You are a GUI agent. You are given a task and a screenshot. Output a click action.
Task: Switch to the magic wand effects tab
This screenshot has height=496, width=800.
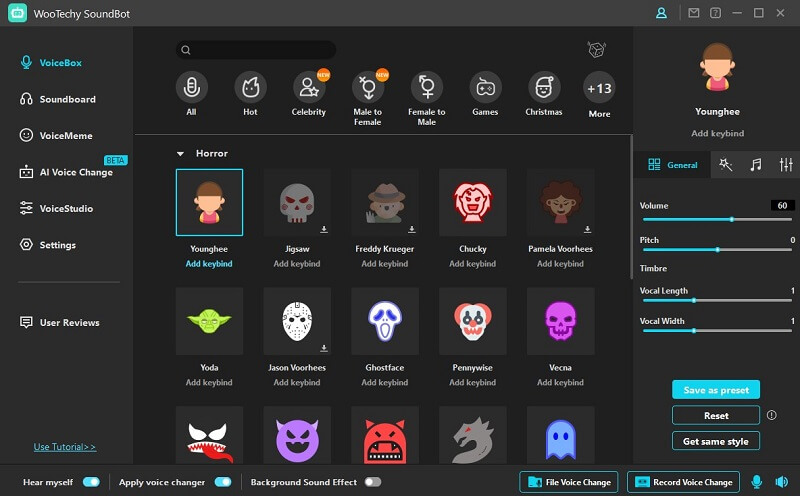tap(726, 164)
